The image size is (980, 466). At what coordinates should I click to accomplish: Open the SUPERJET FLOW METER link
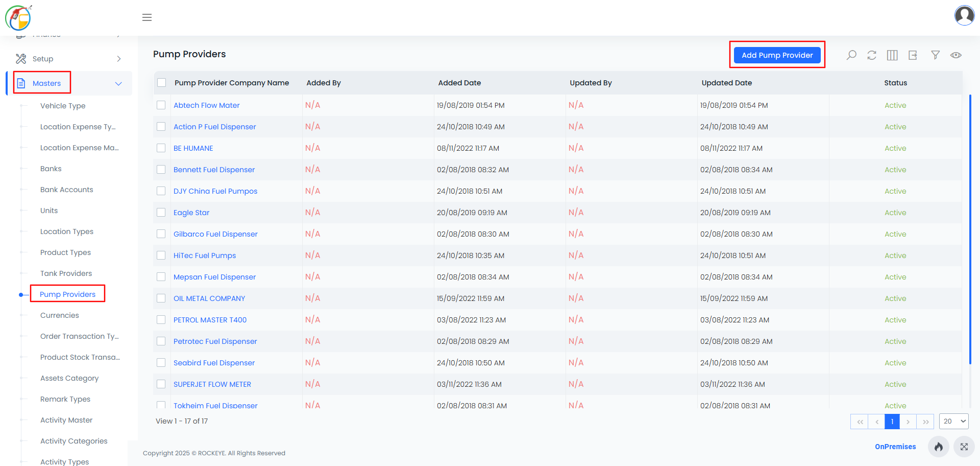tap(212, 384)
